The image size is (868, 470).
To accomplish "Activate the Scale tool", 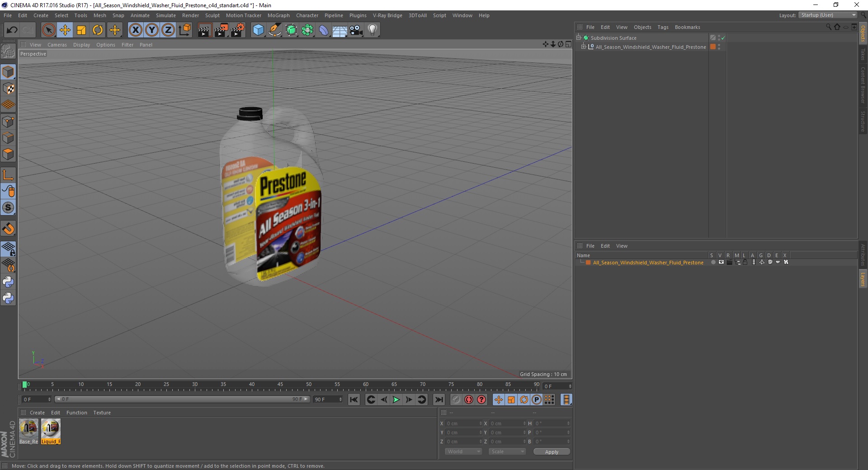I will [x=81, y=30].
